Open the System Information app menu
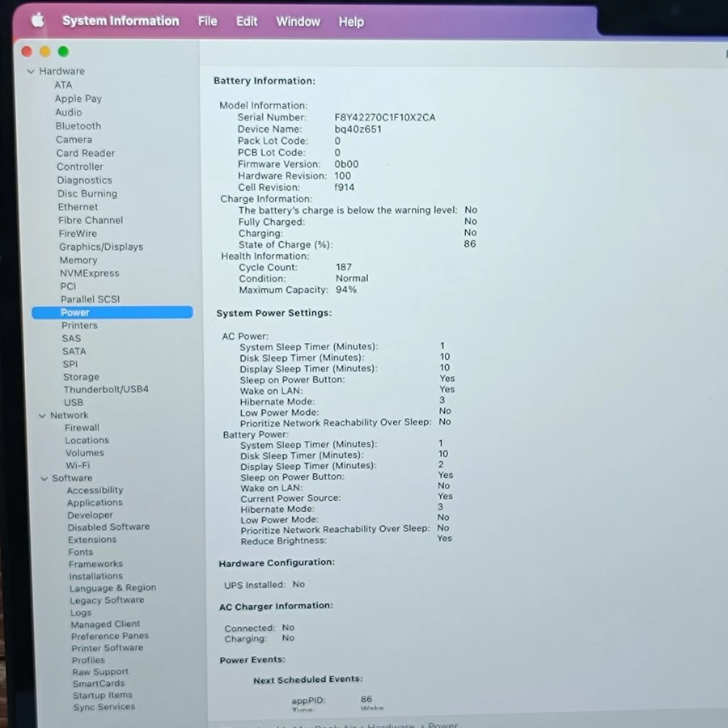This screenshot has width=728, height=728. [x=121, y=21]
